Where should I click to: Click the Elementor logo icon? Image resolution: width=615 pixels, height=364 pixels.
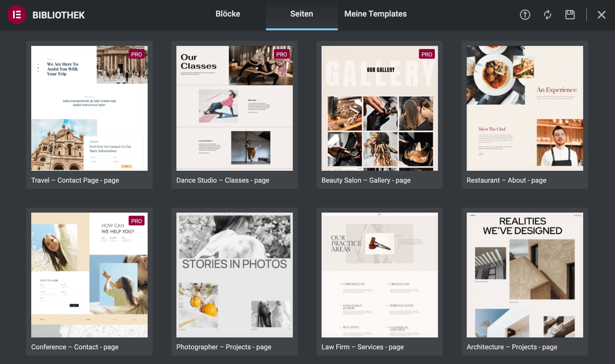coord(17,15)
